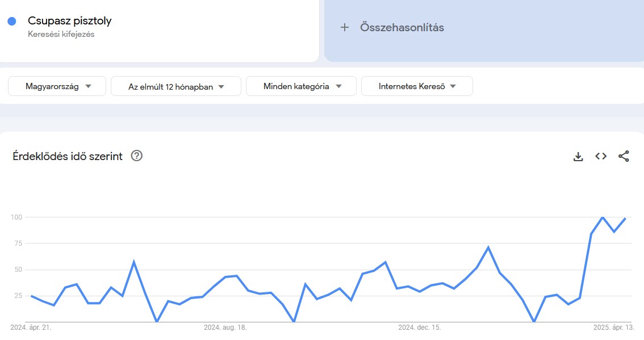This screenshot has height=340, width=644.
Task: Open the Magyarország region dropdown
Action: [x=57, y=86]
